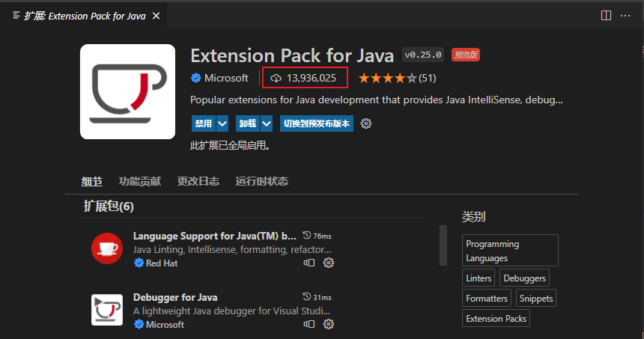Open gear settings for Debugger for Java

pos(329,324)
